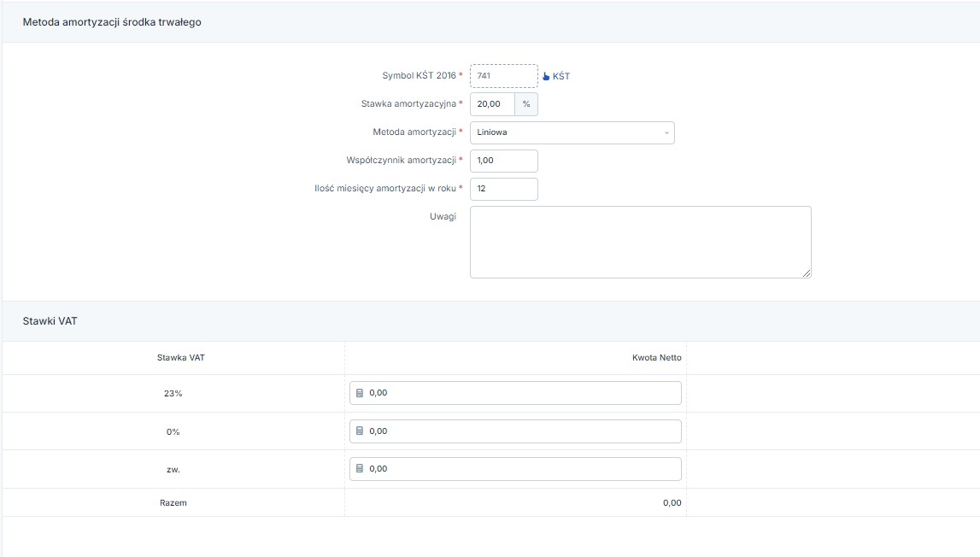Focus the Kwota Netto field for 23% VAT
The image size is (980, 557).
pyautogui.click(x=523, y=393)
